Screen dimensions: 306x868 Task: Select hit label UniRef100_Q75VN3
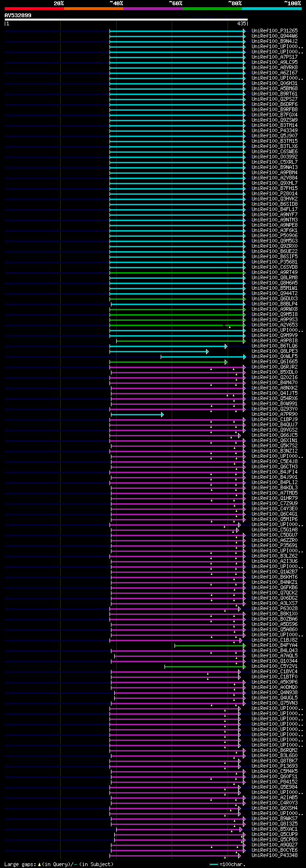pyautogui.click(x=274, y=703)
